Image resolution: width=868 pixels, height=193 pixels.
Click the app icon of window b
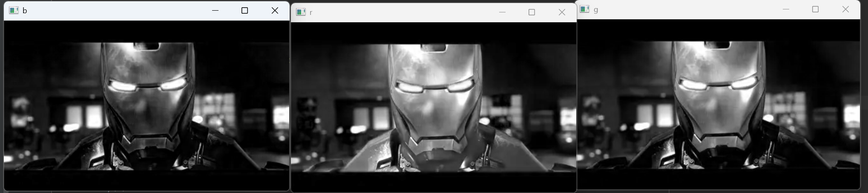click(14, 10)
